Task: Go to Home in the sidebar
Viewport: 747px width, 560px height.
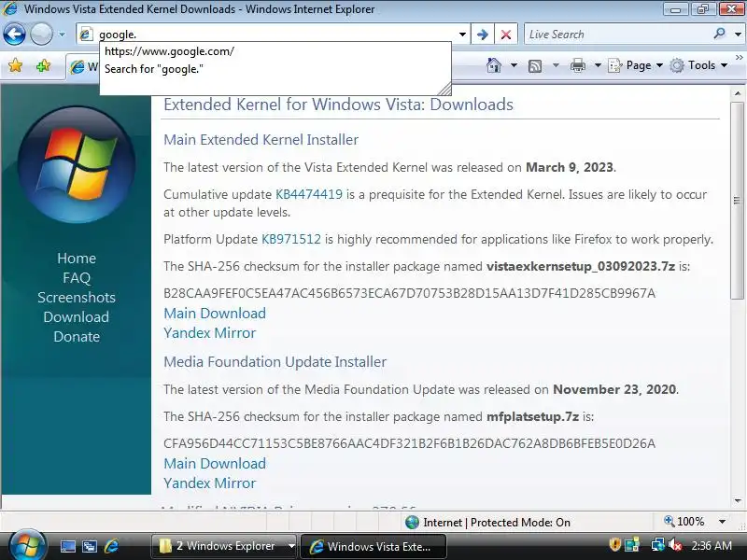Action: pos(77,259)
